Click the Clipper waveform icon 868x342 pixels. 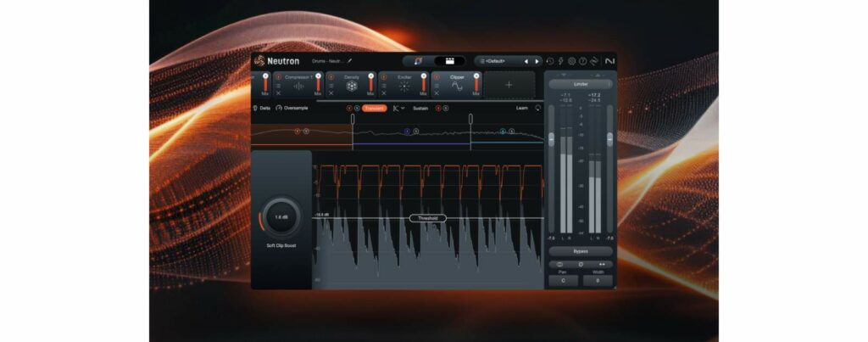point(457,87)
